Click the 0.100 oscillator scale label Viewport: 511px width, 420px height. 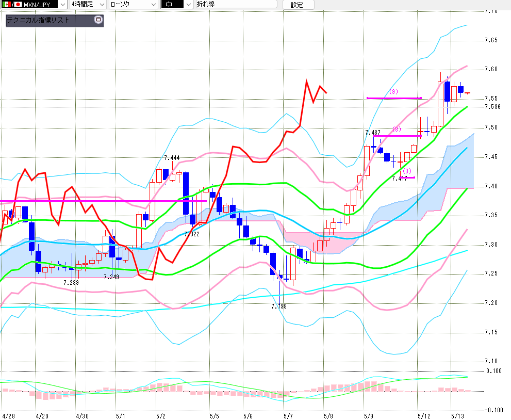tap(494, 371)
